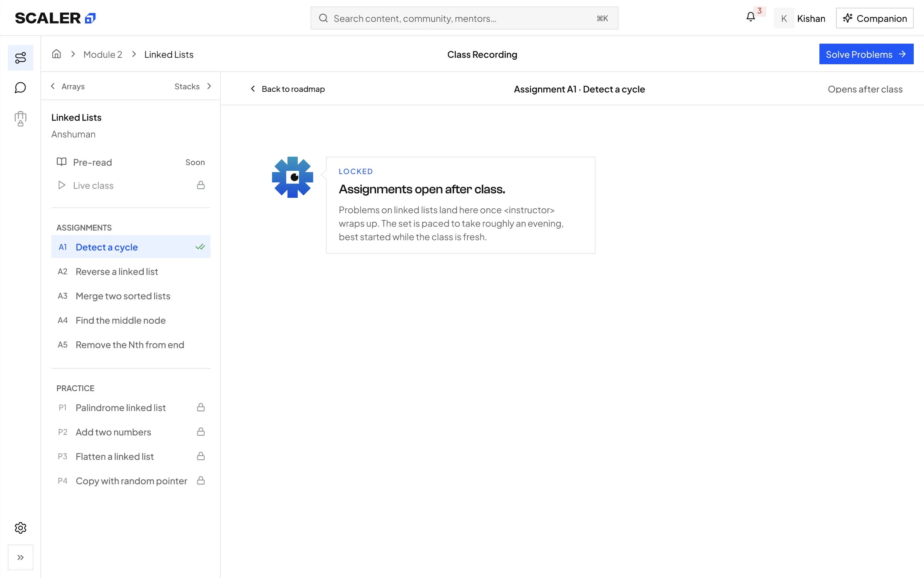Click the Opens after class status text
The width and height of the screenshot is (924, 578).
tap(865, 89)
